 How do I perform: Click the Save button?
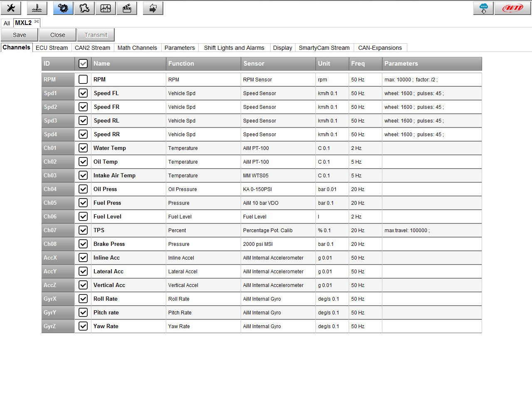tap(19, 34)
